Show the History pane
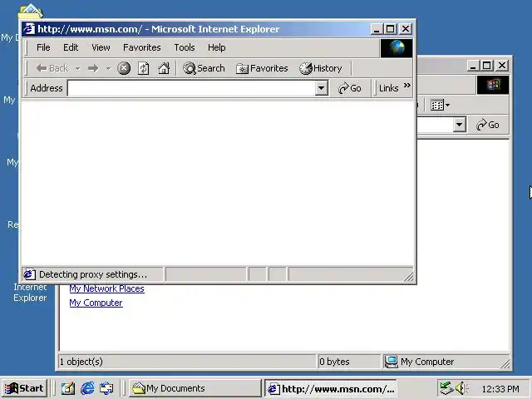532x399 pixels. [x=321, y=68]
